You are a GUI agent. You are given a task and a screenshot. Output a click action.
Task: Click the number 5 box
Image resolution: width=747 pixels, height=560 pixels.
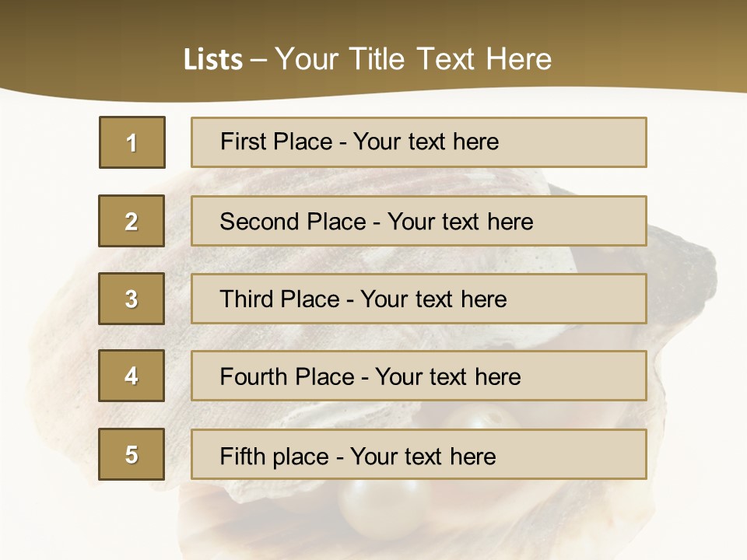click(x=132, y=454)
